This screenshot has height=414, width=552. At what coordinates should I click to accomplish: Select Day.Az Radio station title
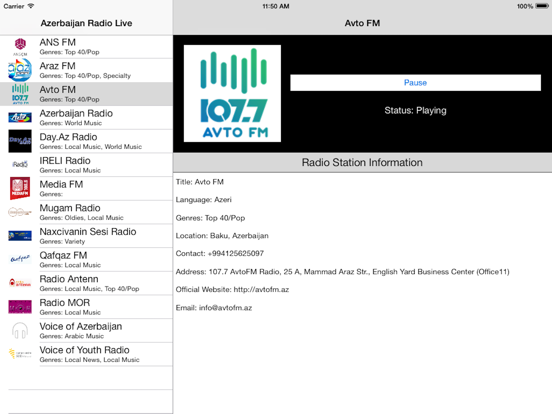click(68, 137)
